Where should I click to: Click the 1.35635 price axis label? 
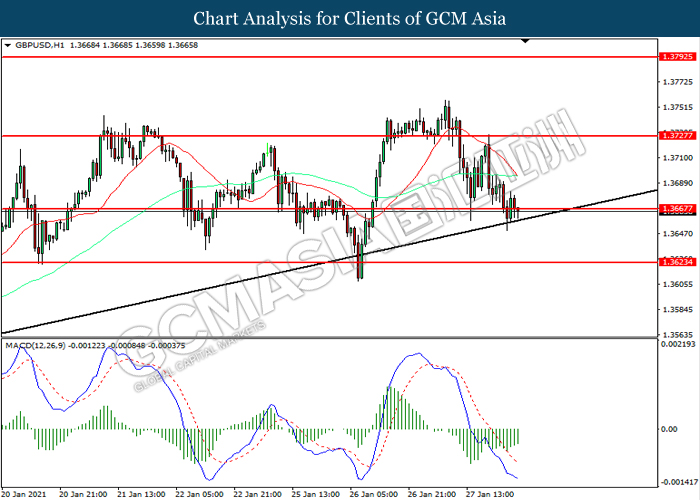point(678,335)
